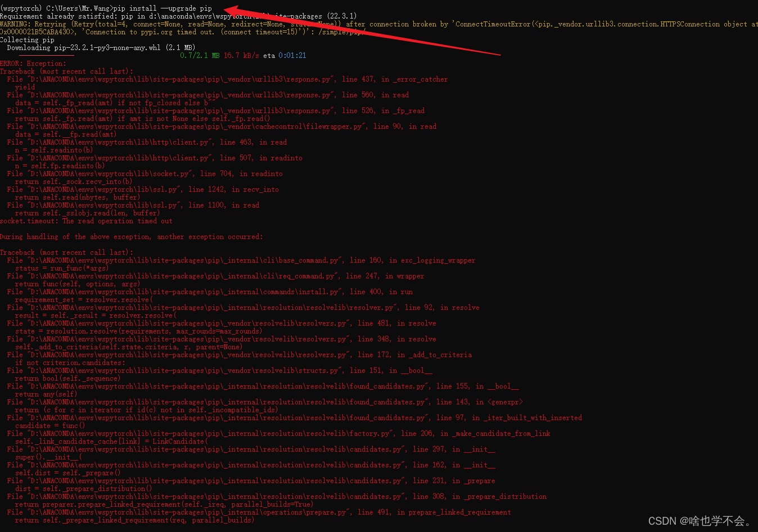The height and width of the screenshot is (532, 758).
Task: Click the resolvers.py 'line 172, in _add_to_criteria' line
Action: [x=240, y=355]
